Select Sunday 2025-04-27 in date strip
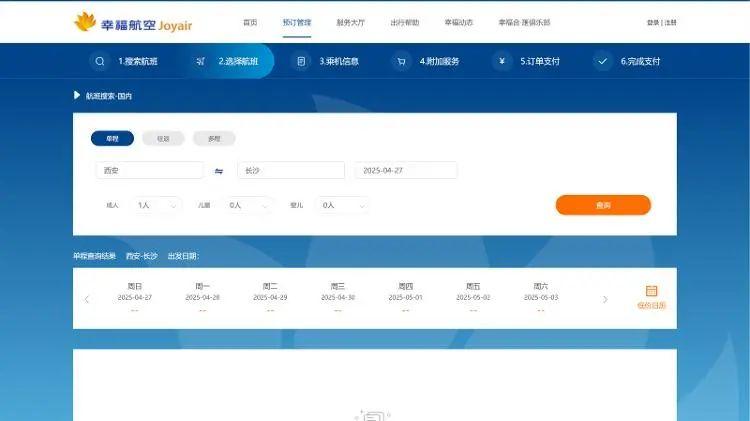 click(x=135, y=298)
